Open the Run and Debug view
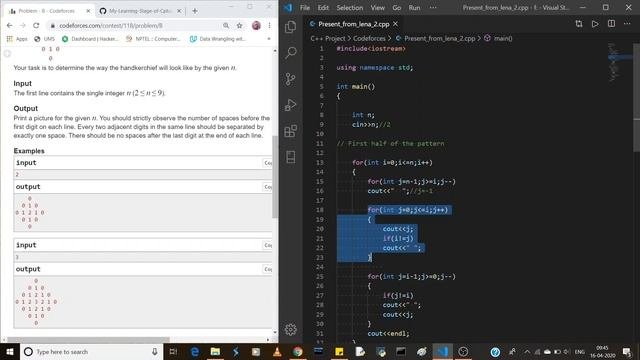 click(291, 105)
